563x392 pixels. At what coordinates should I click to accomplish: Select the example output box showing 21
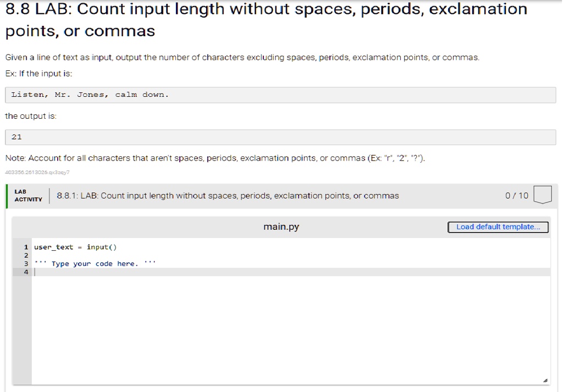tap(280, 137)
